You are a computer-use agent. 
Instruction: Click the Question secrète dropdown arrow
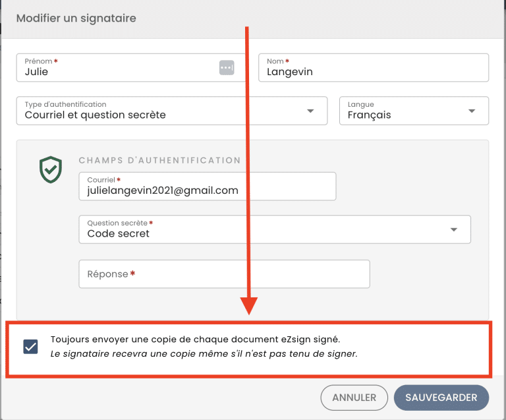[x=454, y=230]
